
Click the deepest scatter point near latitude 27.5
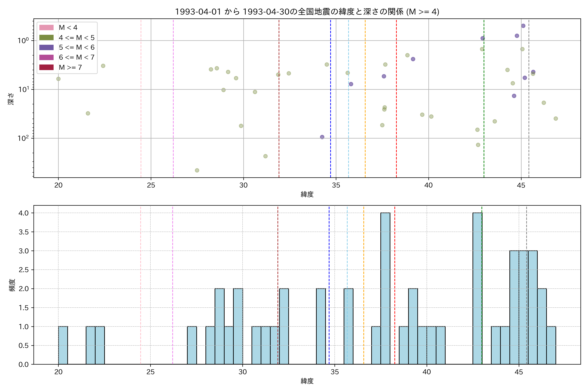point(197,170)
